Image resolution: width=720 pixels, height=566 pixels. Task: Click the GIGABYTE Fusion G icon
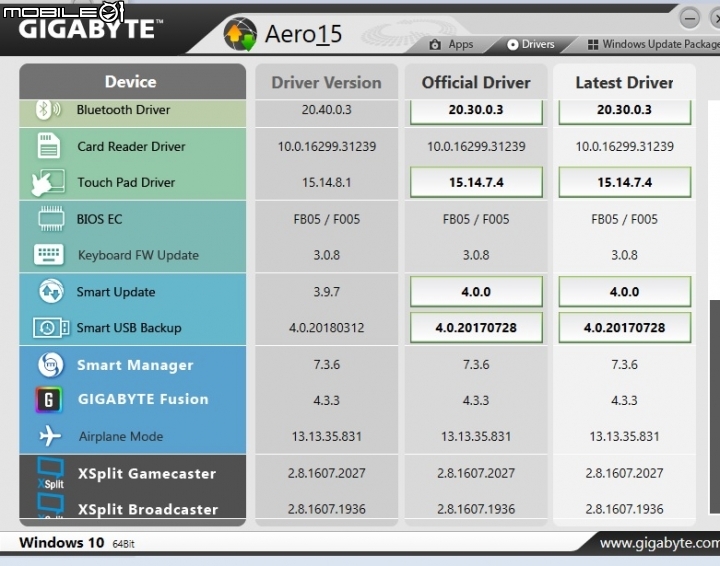[x=49, y=399]
